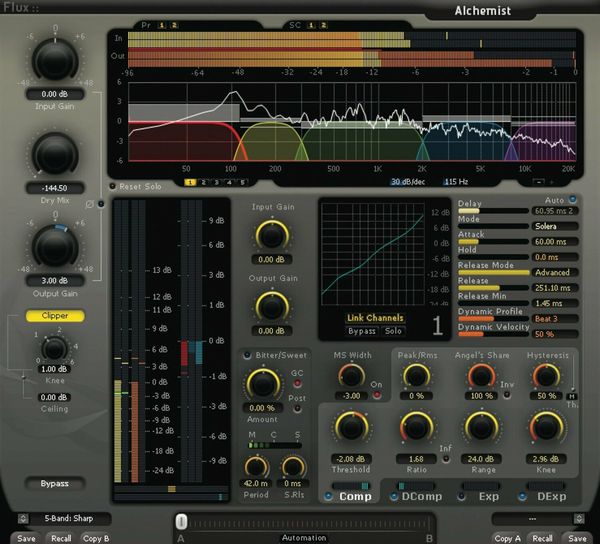Click the main Bypass button
The image size is (600, 544).
click(x=55, y=484)
